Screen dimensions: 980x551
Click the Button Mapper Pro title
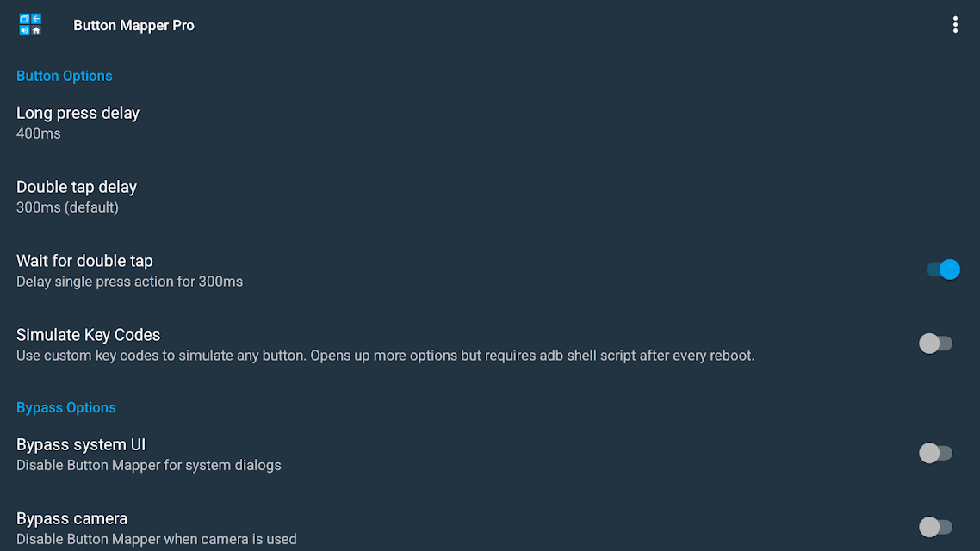[133, 26]
